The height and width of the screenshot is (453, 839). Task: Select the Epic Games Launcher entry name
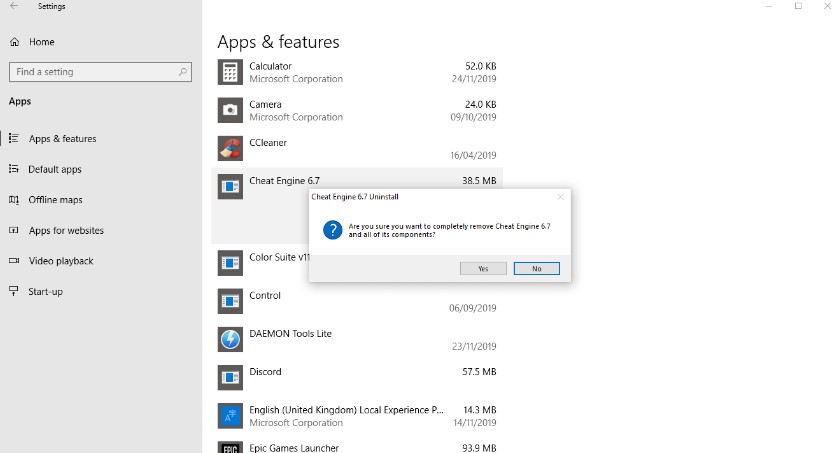click(294, 448)
